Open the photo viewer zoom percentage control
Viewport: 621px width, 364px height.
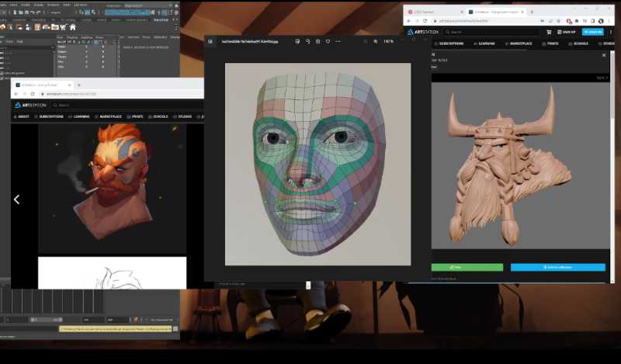tap(388, 42)
